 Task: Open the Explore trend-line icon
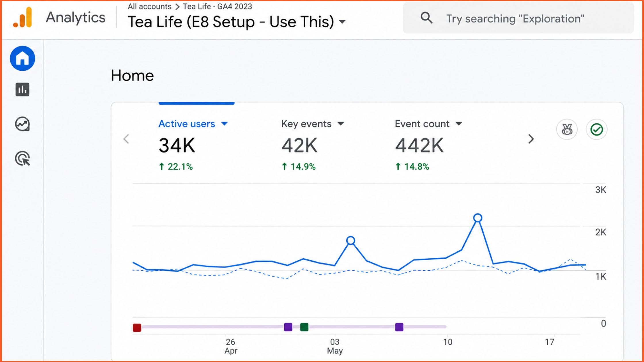click(x=22, y=124)
